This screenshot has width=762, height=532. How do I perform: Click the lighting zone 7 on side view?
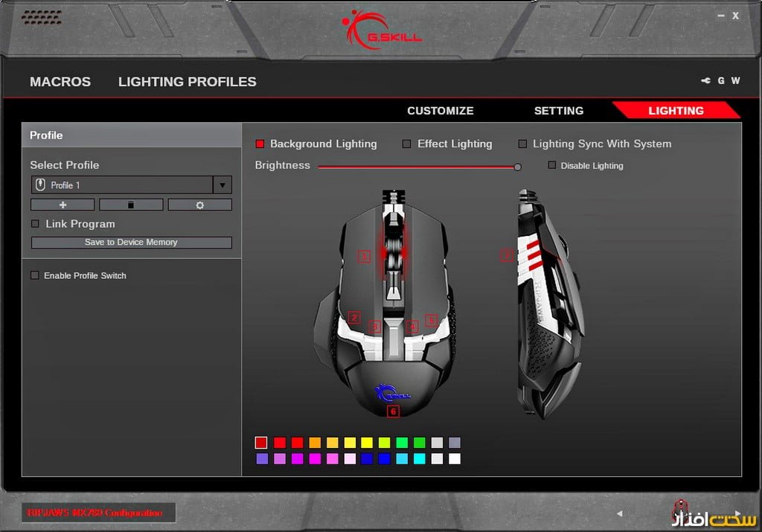pos(507,255)
